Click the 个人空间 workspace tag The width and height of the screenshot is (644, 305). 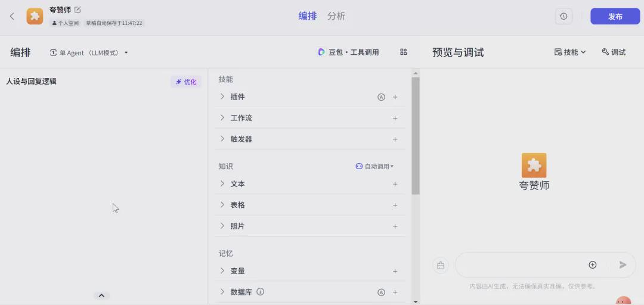pyautogui.click(x=66, y=23)
